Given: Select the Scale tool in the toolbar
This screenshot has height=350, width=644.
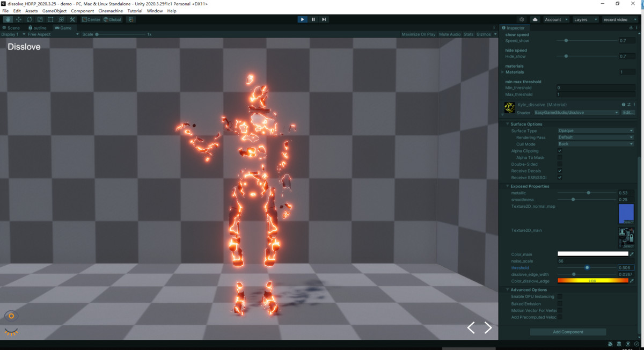Looking at the screenshot, I should (39, 19).
